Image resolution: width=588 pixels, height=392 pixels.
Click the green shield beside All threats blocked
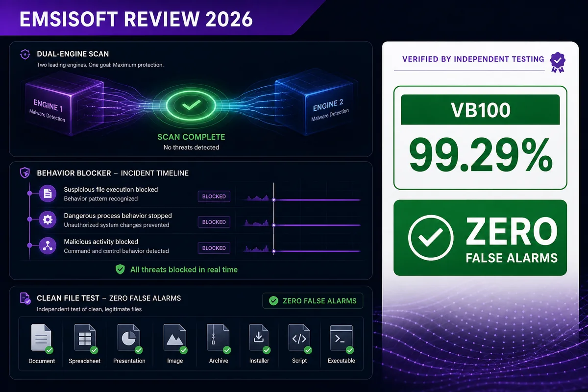coord(120,269)
